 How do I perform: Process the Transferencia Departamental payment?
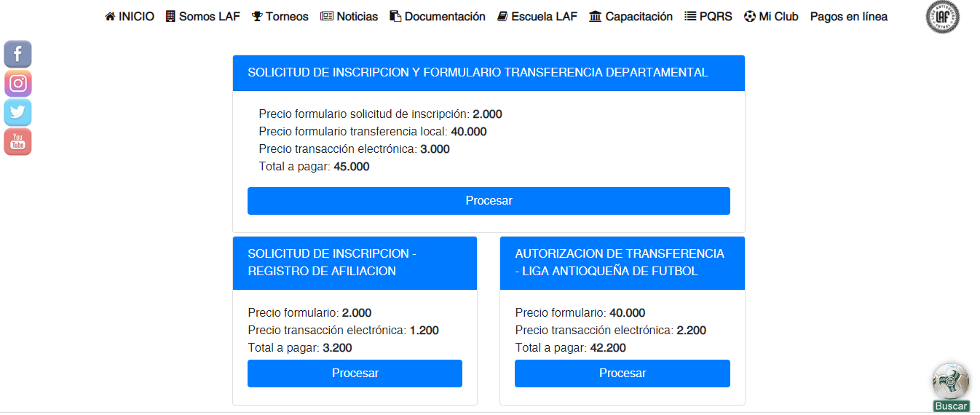coord(489,201)
